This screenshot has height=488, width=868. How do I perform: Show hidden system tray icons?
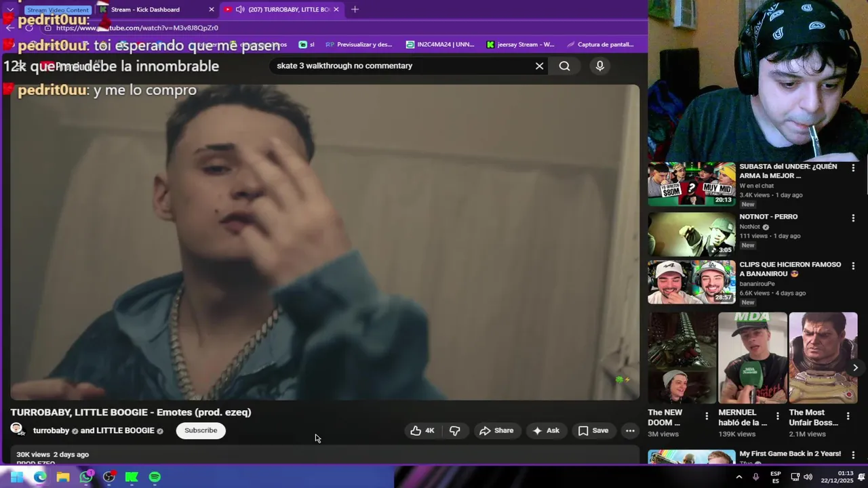[x=739, y=477]
